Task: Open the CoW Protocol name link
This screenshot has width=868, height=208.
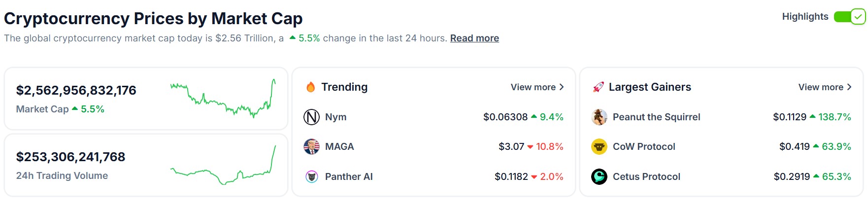Action: 644,146
